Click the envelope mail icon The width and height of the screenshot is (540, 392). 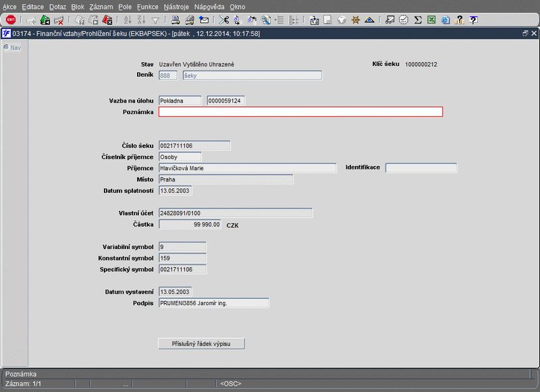tap(204, 20)
